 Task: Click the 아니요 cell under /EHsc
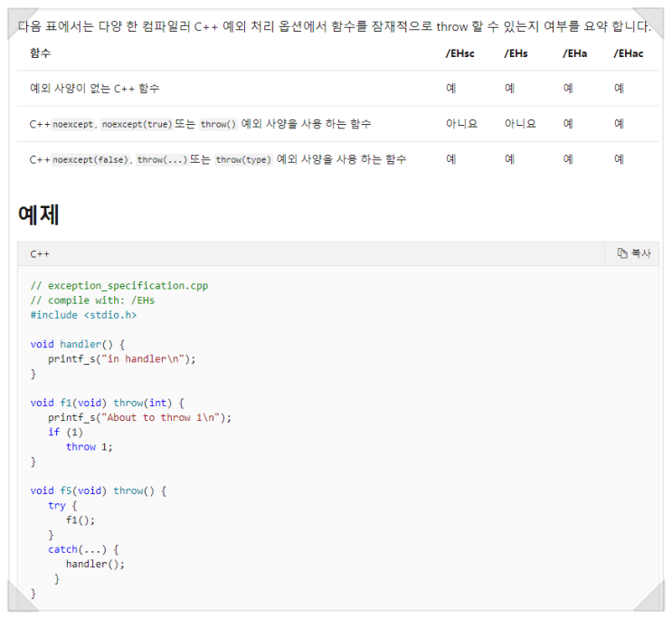click(x=461, y=124)
